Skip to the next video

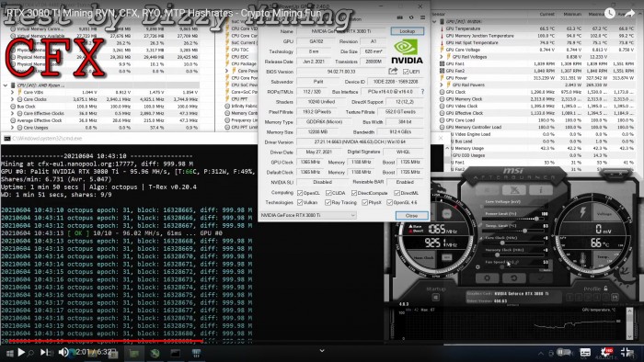pos(43,352)
